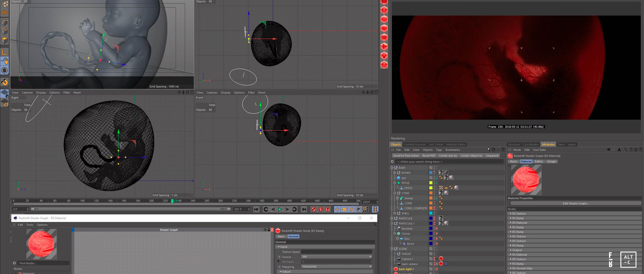Viewport: 644px width, 274px height.
Task: Enable the Cloner red X toggle
Action: pyautogui.click(x=437, y=233)
